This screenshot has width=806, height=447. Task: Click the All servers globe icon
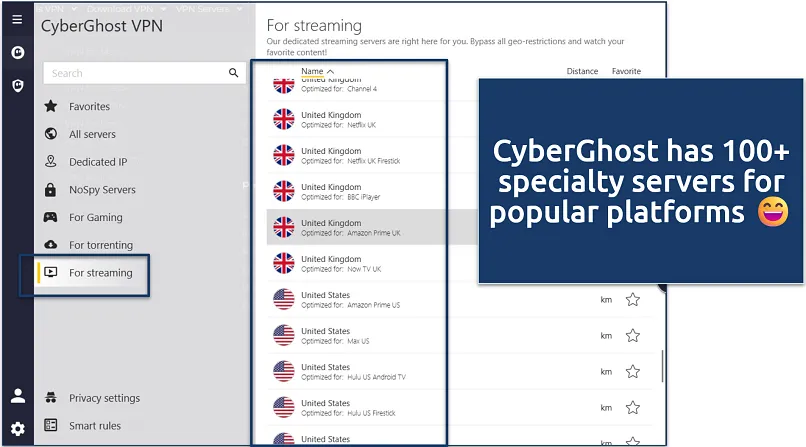[50, 134]
